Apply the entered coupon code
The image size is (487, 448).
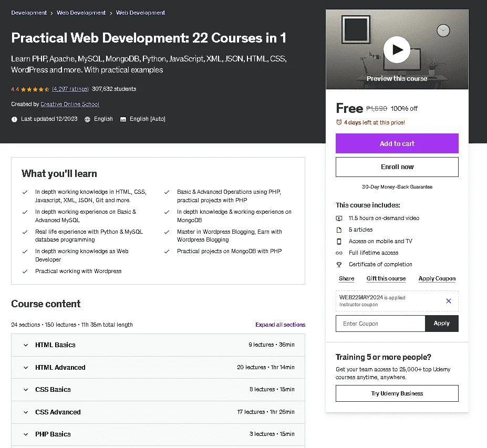pyautogui.click(x=442, y=324)
